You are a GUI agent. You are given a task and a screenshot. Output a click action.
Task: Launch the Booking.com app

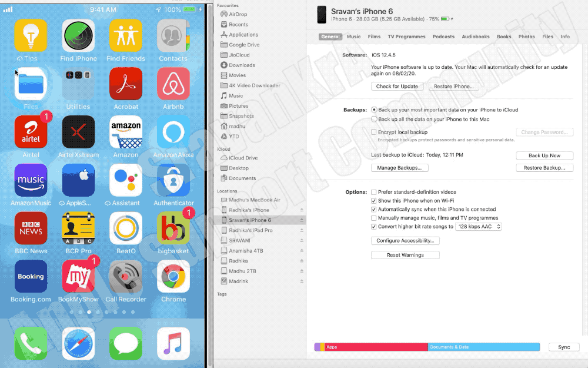point(31,276)
